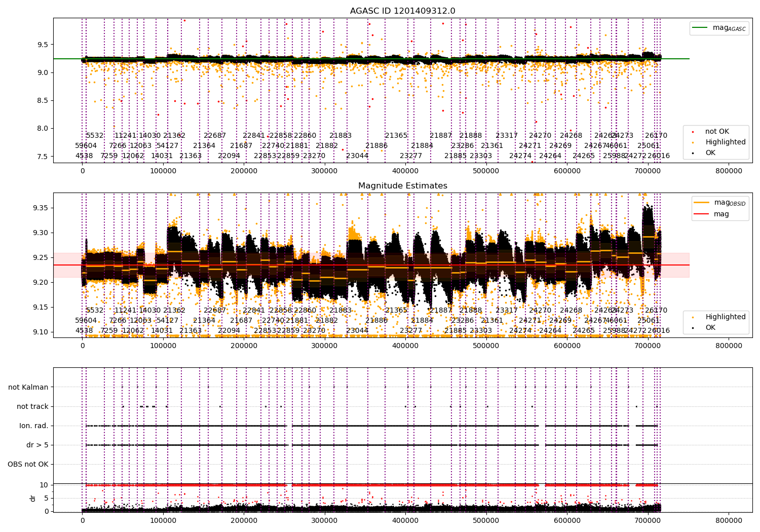Click the "200000" x tick in the top plot
This screenshot has height=532, width=760.
(244, 171)
